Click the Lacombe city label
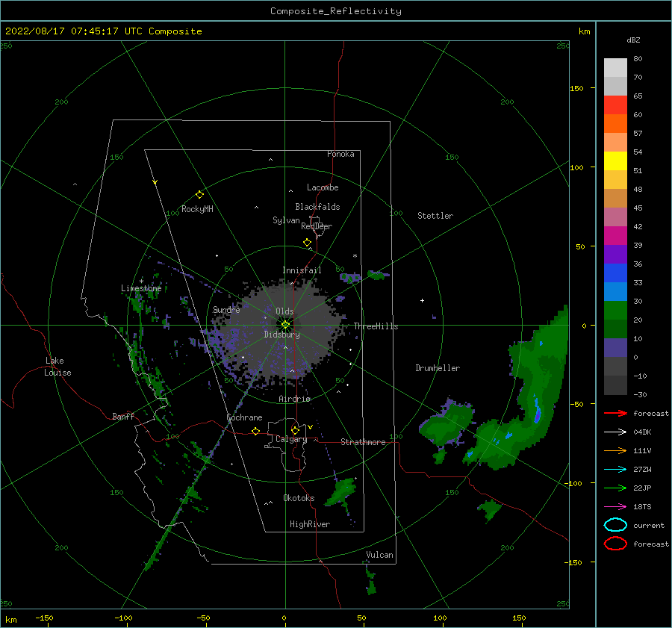Viewport: 672px width, 628px height. (323, 187)
